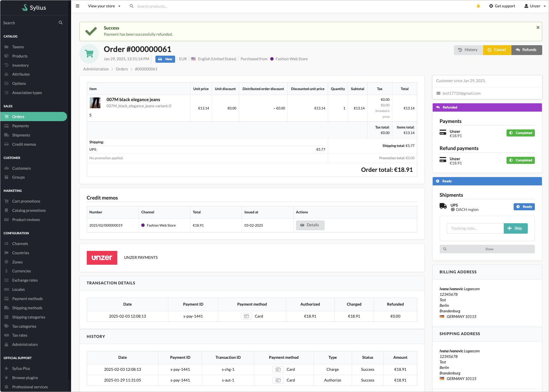Click the Order total €18.91 text
549x392 pixels.
[x=387, y=170]
